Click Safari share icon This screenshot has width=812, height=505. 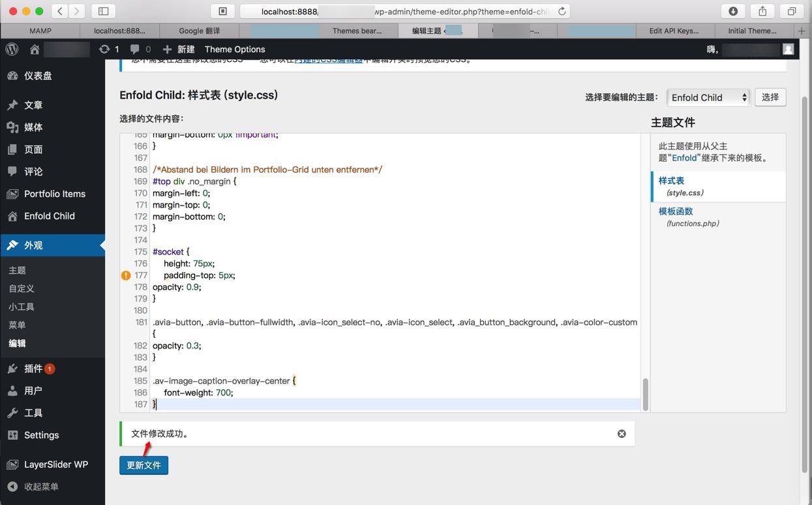(762, 11)
